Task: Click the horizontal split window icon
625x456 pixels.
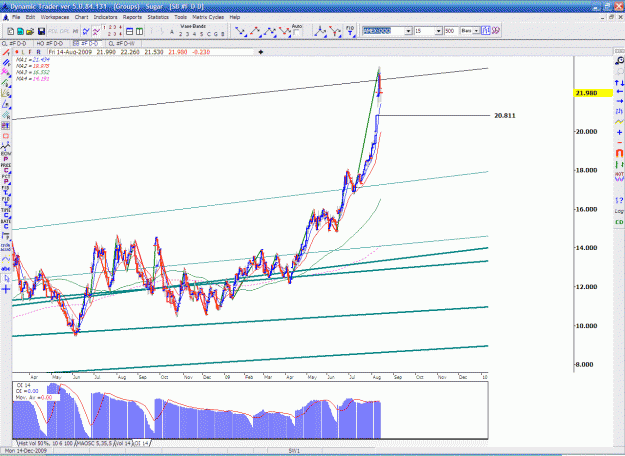Action: (129, 31)
